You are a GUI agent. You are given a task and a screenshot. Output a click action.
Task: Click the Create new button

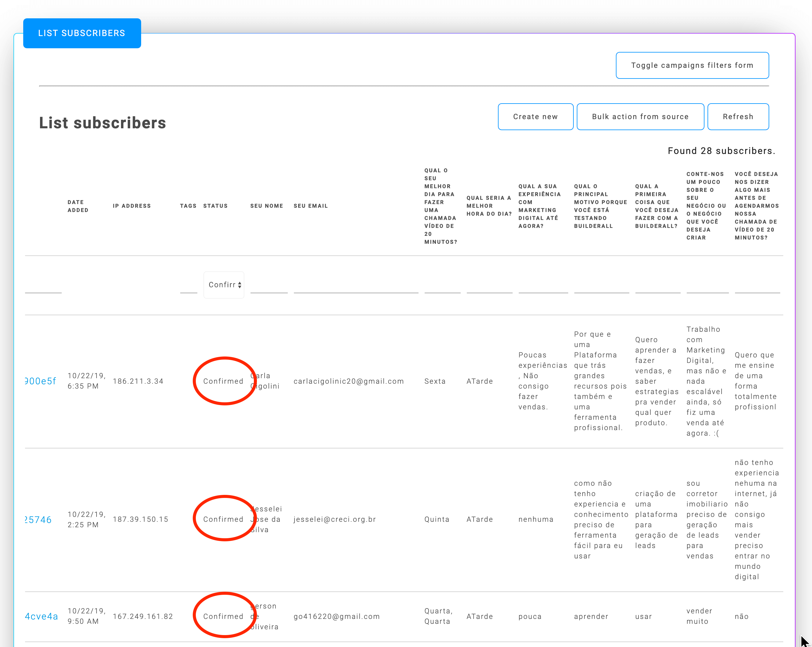coord(535,117)
